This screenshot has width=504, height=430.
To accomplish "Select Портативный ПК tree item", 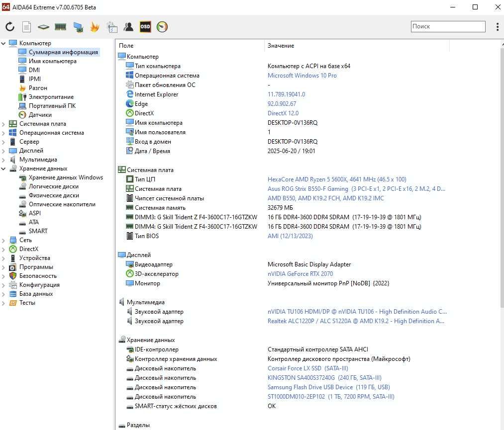I will [52, 106].
